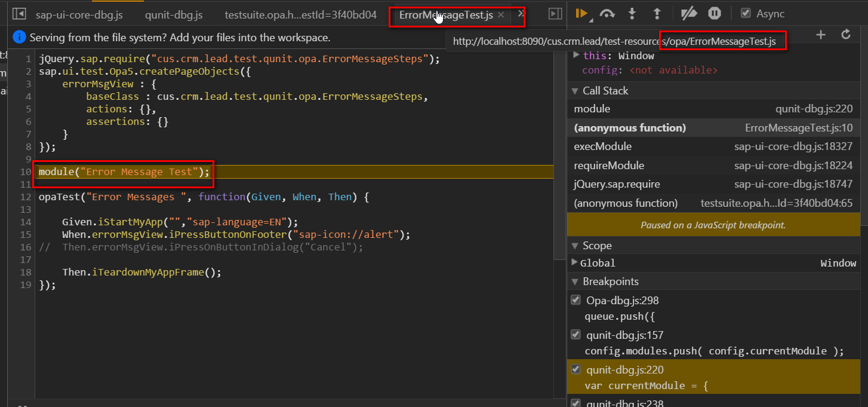Click the 'config: <not available>' watch entry
Screen dimensions: 868x407
[x=650, y=71]
